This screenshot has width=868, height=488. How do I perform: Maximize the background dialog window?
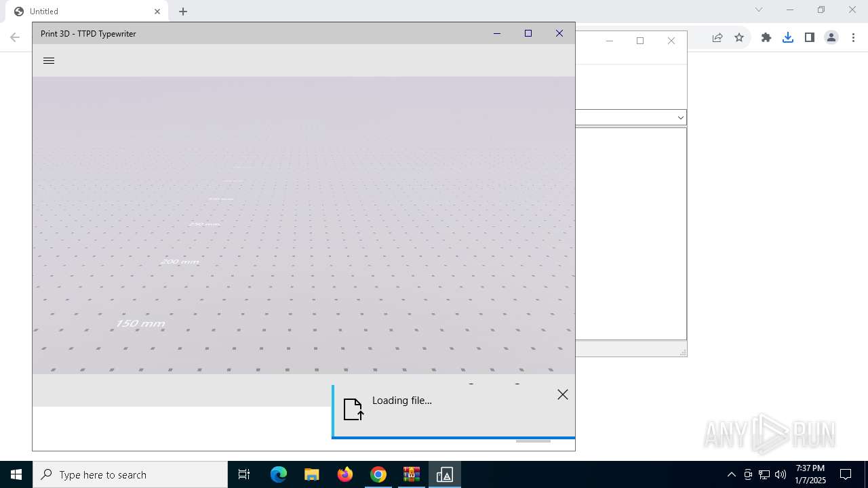click(640, 41)
